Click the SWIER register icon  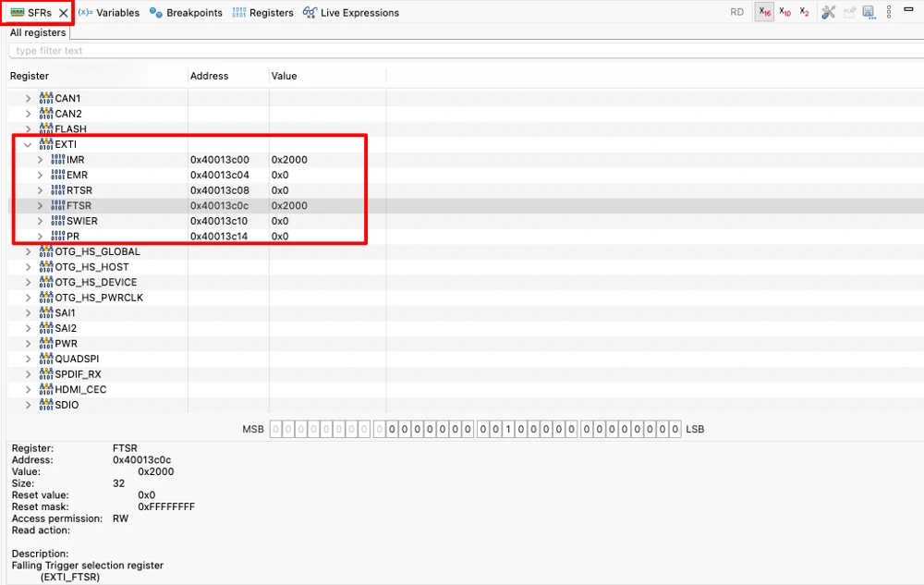(57, 221)
